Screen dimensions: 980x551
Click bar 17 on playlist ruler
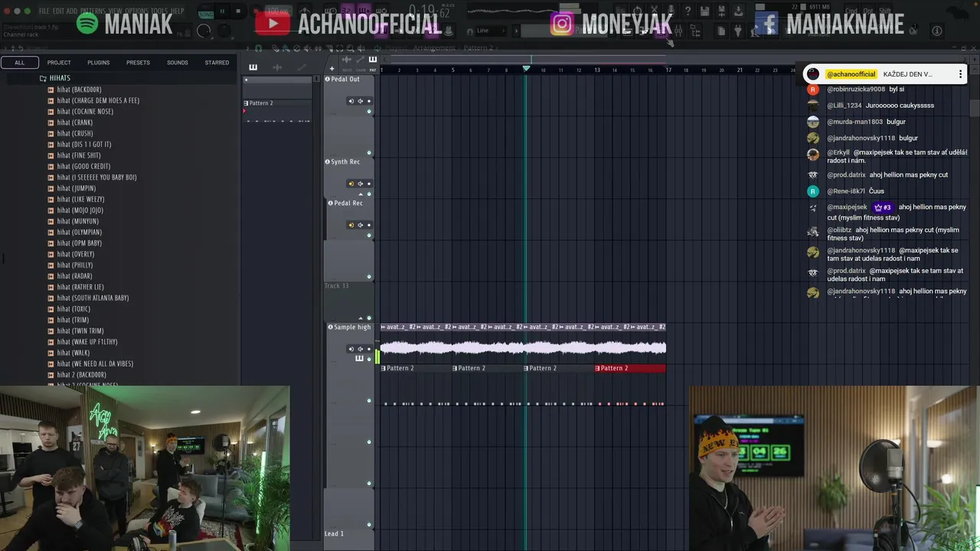(668, 70)
